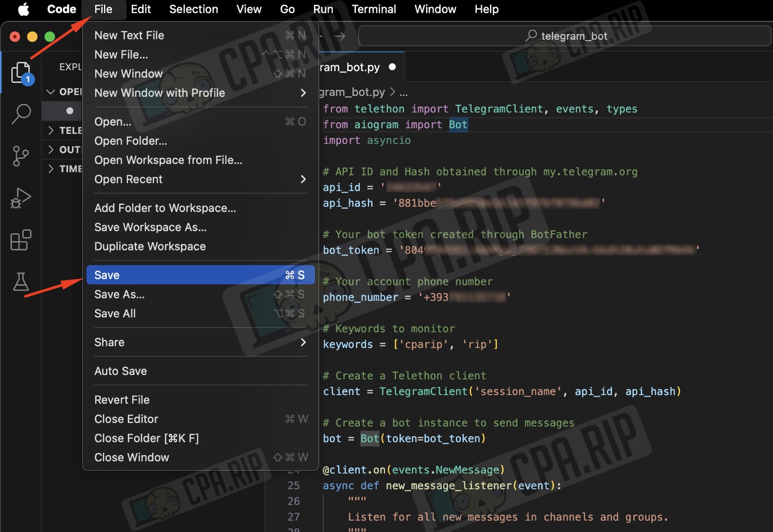
Task: Open the Terminal menu
Action: pos(374,9)
